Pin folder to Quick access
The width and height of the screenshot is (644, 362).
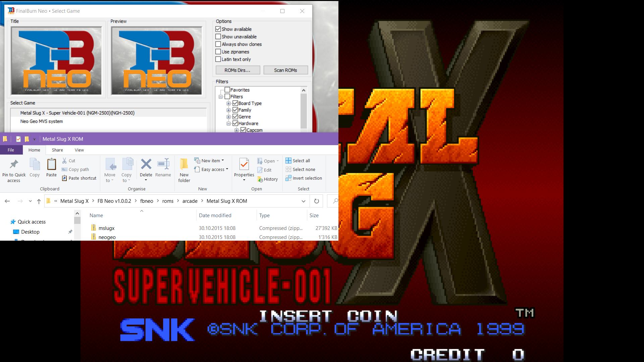pos(14,170)
